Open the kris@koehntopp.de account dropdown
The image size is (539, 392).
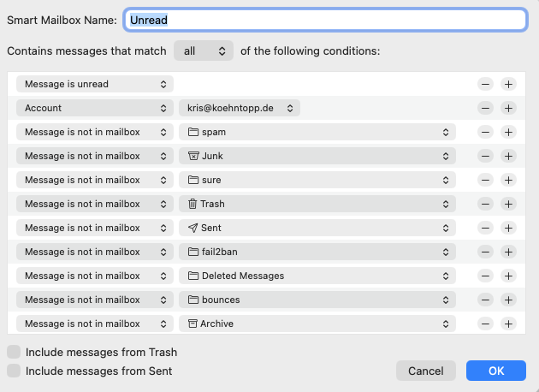240,109
